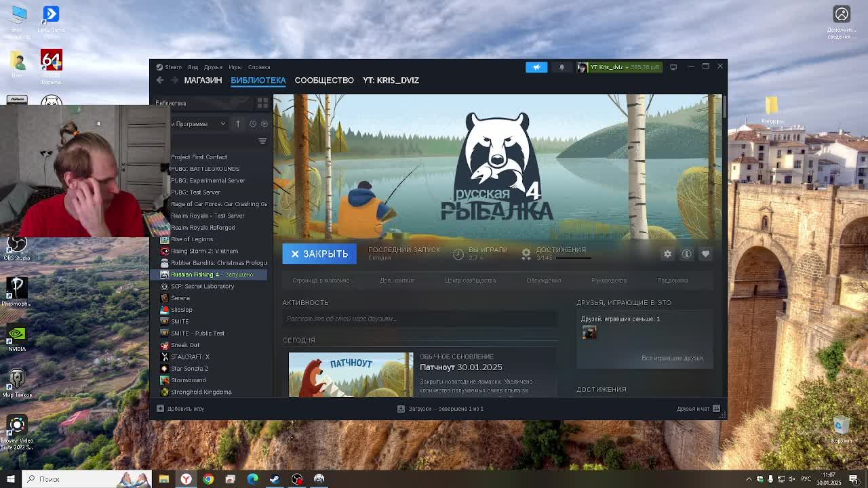Open the Обсуждения link
868x488 pixels.
click(x=543, y=281)
